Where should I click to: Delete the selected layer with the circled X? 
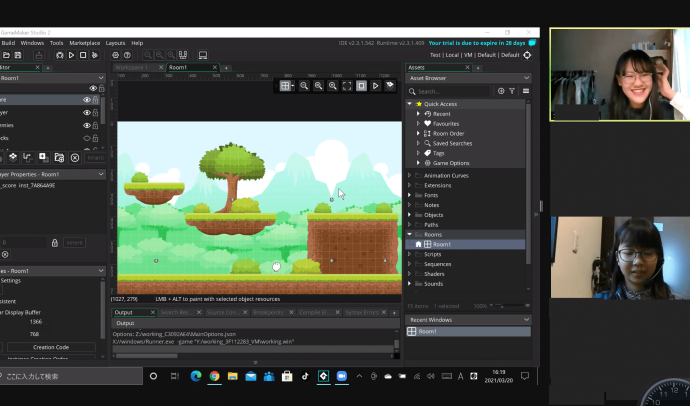75,157
